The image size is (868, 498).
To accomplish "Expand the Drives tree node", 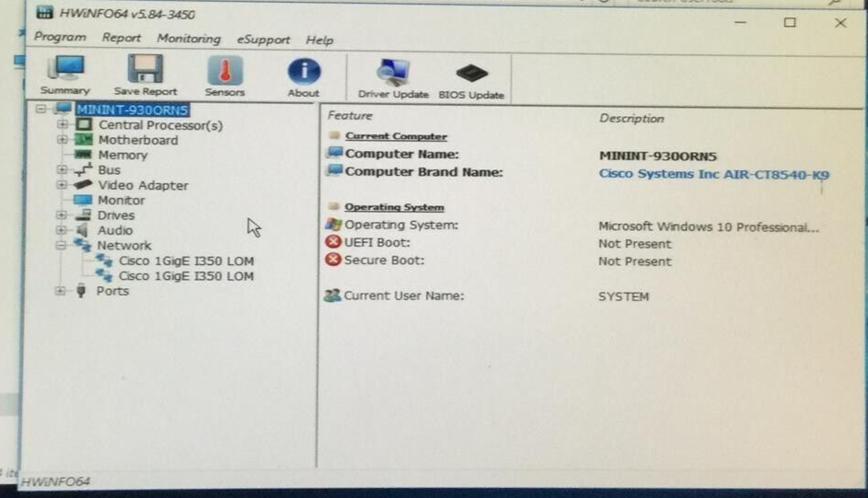I will coord(62,215).
